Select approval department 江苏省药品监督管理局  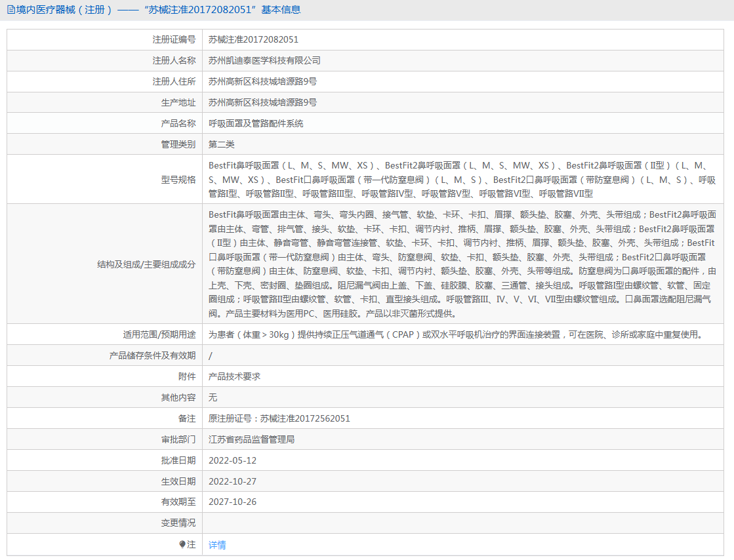[251, 439]
